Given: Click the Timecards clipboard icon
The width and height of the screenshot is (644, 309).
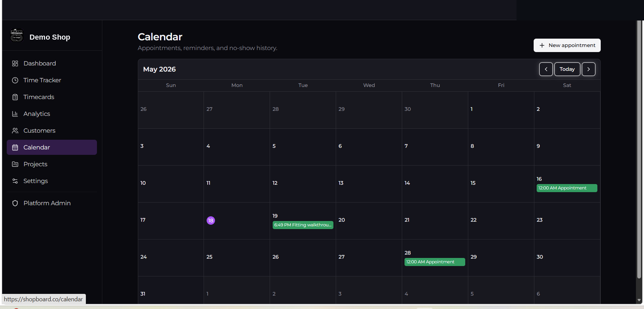Looking at the screenshot, I should 15,97.
